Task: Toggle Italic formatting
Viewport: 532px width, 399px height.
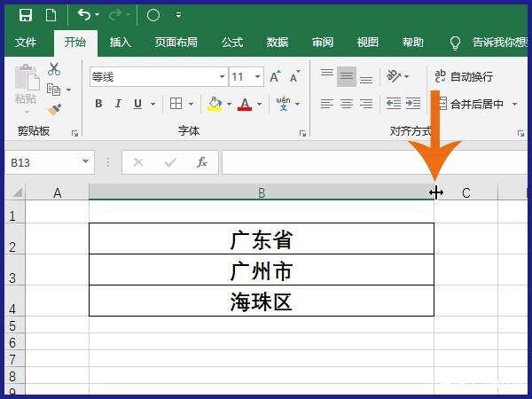Action: click(x=118, y=104)
